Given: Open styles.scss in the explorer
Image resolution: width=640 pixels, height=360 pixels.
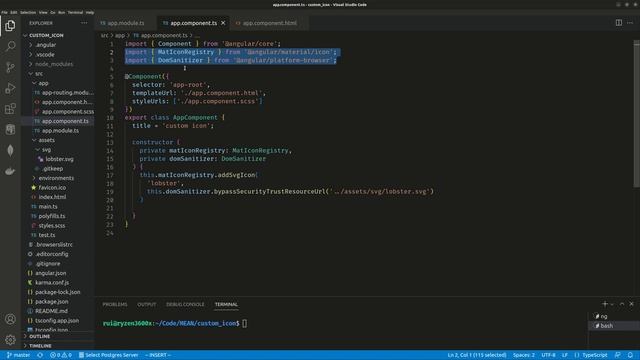Looking at the screenshot, I should (x=51, y=226).
